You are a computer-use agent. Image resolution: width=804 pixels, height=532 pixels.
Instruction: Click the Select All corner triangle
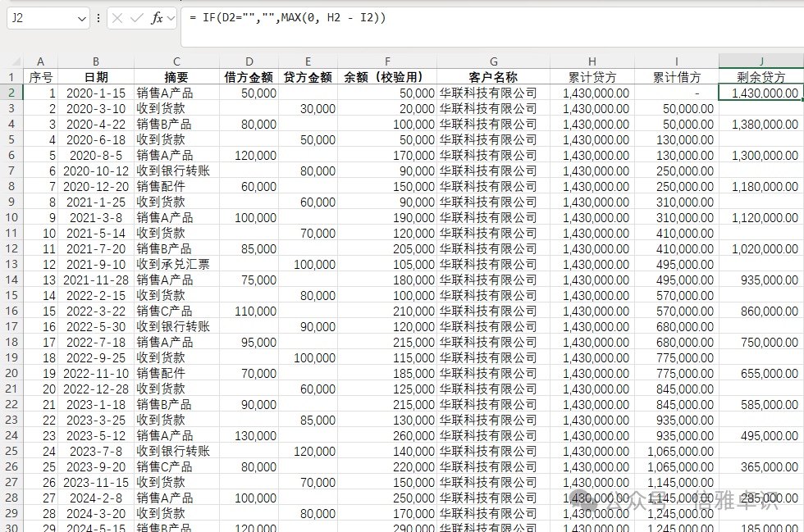[x=16, y=62]
